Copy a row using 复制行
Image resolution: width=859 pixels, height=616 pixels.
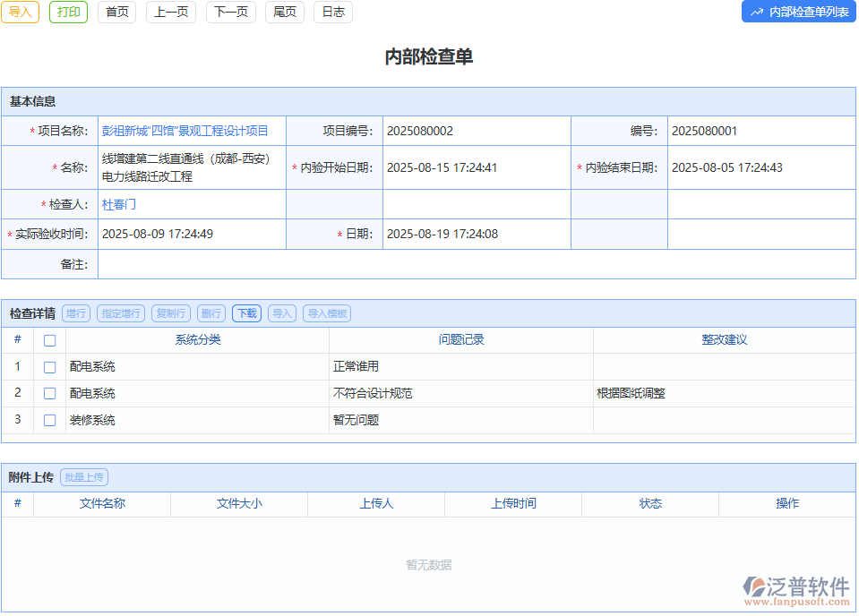click(170, 313)
